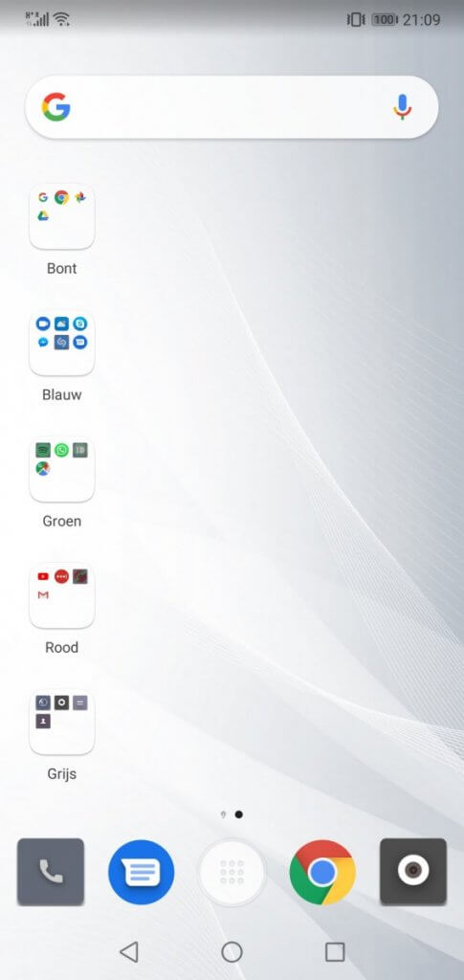Tap the Wi-Fi status icon

click(61, 19)
